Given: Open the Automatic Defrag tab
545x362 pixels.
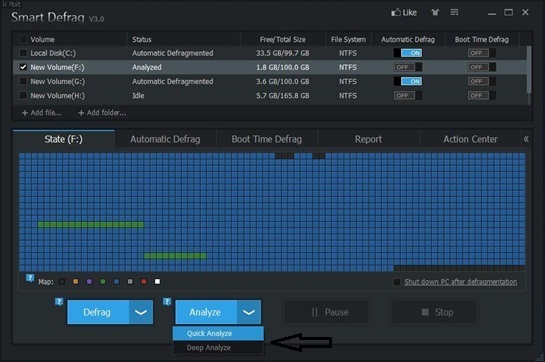Looking at the screenshot, I should (x=165, y=139).
